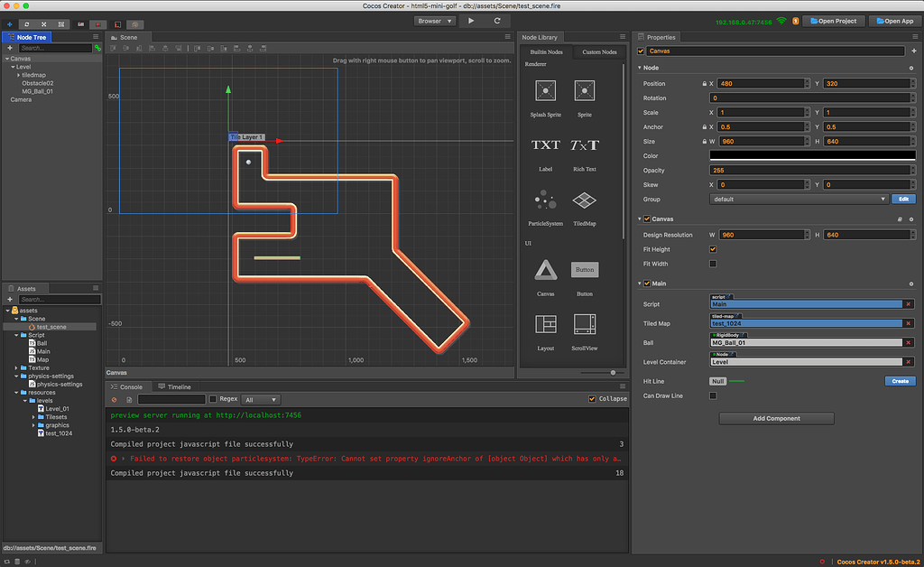Screen dimensions: 924x567
Task: Open the Node Tree panel menu icon
Action: tap(96, 36)
